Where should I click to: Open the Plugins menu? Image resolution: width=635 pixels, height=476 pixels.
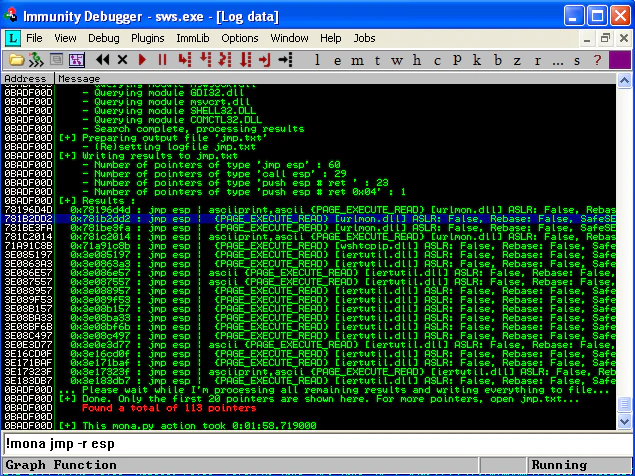tap(147, 38)
